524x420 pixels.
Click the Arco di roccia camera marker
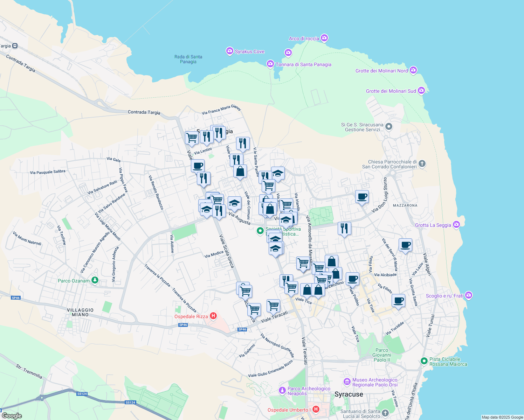(324, 38)
